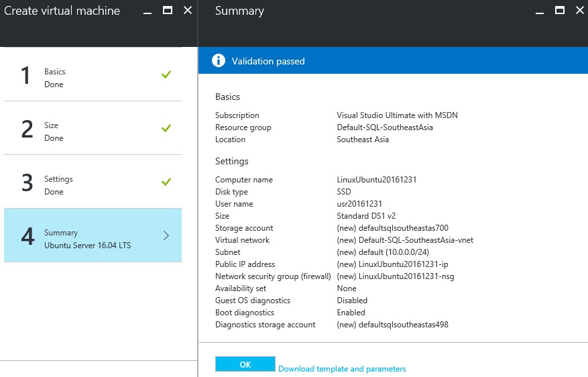
Task: Click the green checkmark on Basics step
Action: click(166, 74)
